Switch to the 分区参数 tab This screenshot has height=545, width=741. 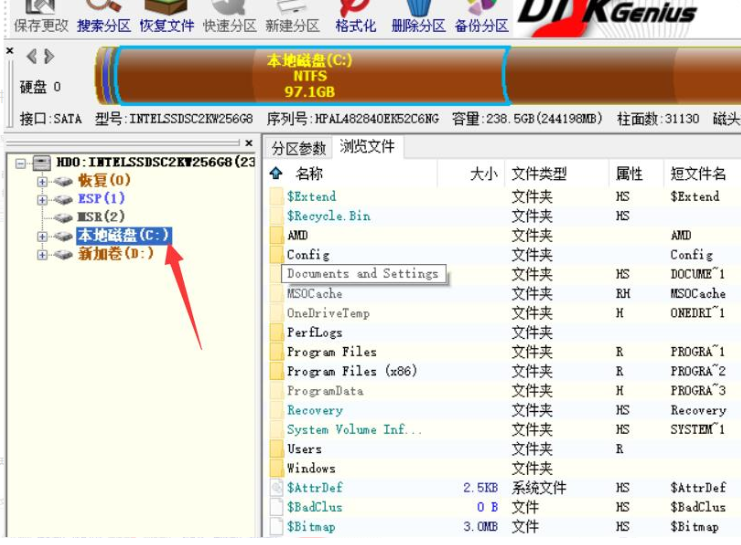[x=299, y=148]
